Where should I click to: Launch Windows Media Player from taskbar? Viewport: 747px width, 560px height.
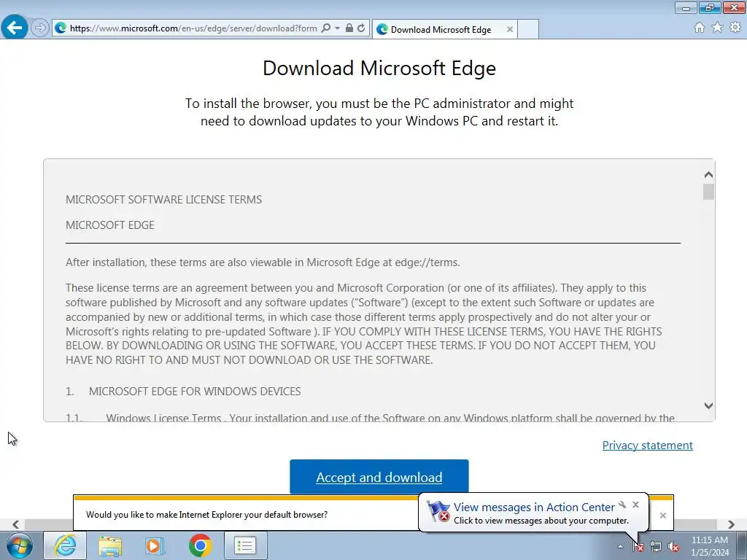pyautogui.click(x=155, y=545)
